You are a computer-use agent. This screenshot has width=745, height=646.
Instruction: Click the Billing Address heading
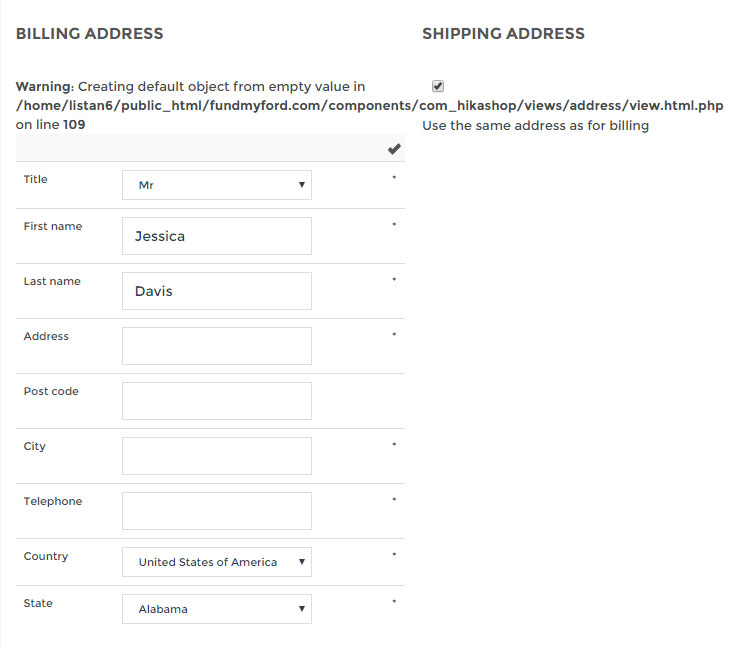[89, 34]
